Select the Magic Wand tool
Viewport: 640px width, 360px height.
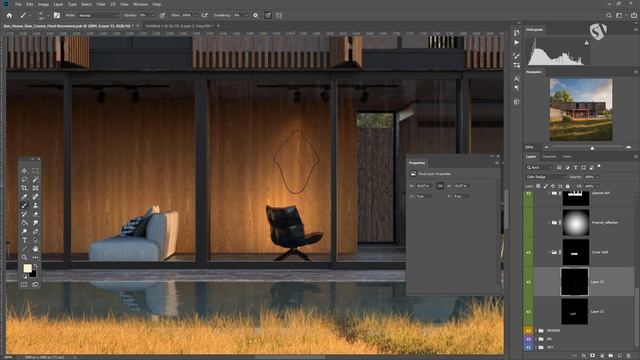[36, 180]
